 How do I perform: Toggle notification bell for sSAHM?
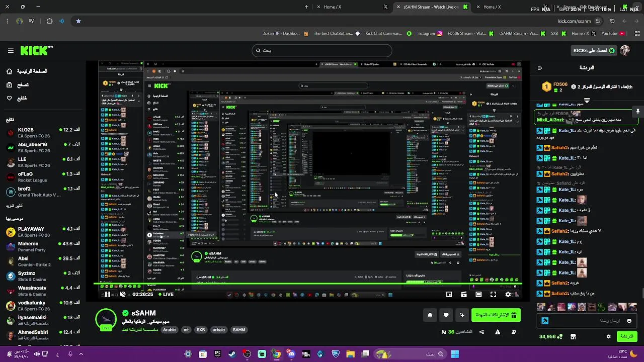(430, 315)
